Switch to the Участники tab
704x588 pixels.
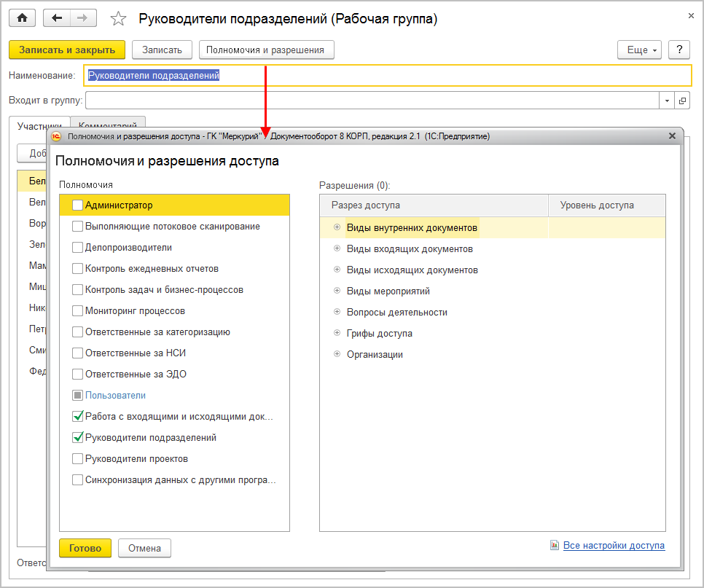point(39,126)
